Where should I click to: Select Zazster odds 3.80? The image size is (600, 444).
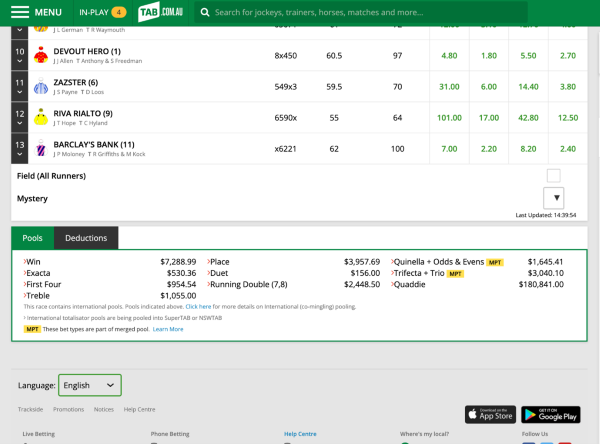point(568,87)
